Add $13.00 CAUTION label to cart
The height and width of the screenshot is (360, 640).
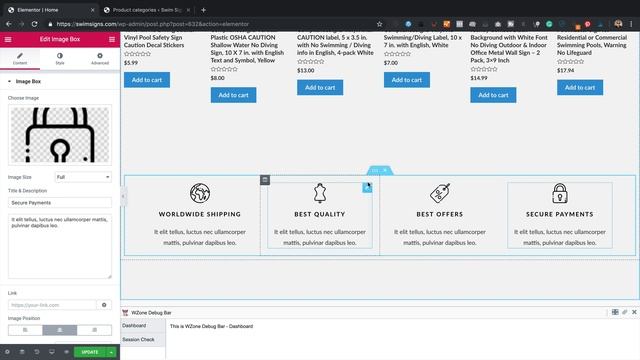click(320, 87)
